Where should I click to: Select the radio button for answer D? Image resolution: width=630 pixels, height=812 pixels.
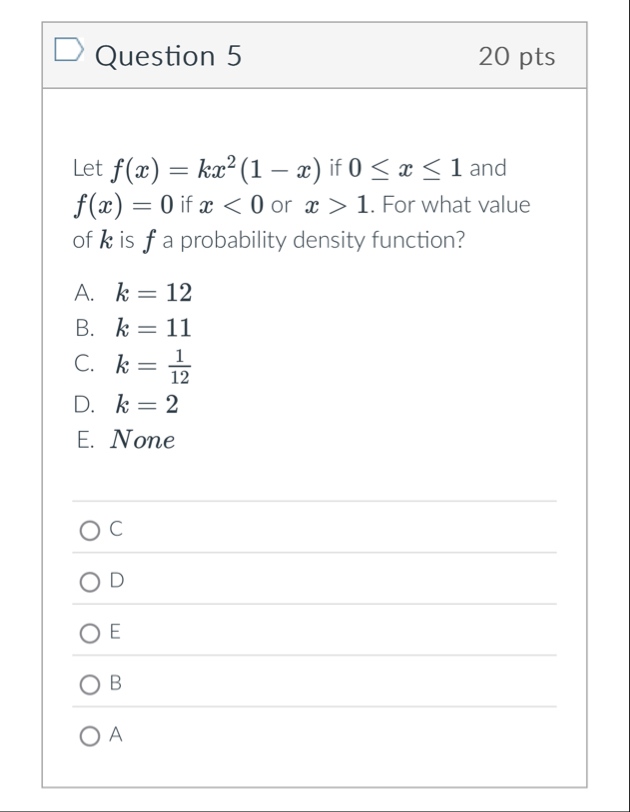[x=89, y=582]
